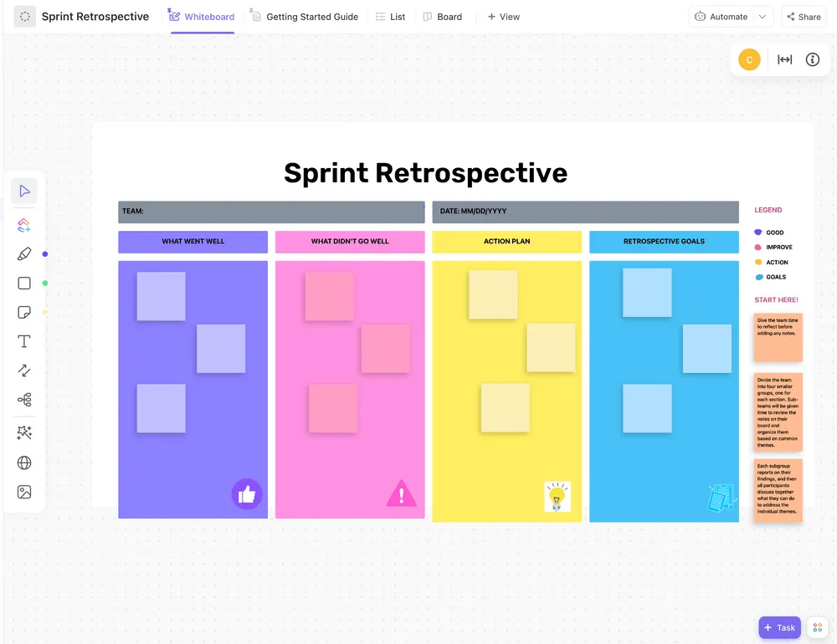Click the warning triangle icon in pink column
Image resolution: width=837 pixels, height=644 pixels.
[x=402, y=493]
